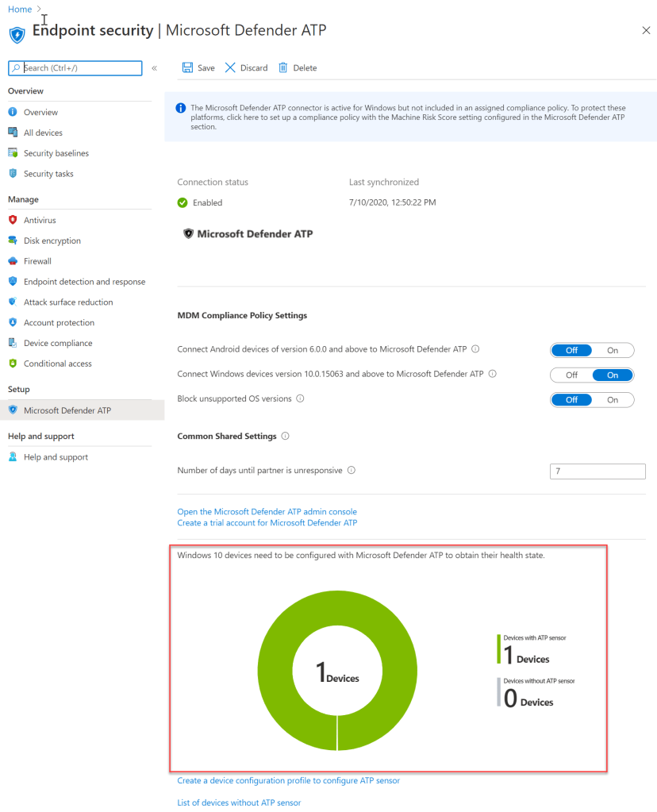Click the Discard X icon
657x812 pixels.
(x=230, y=68)
